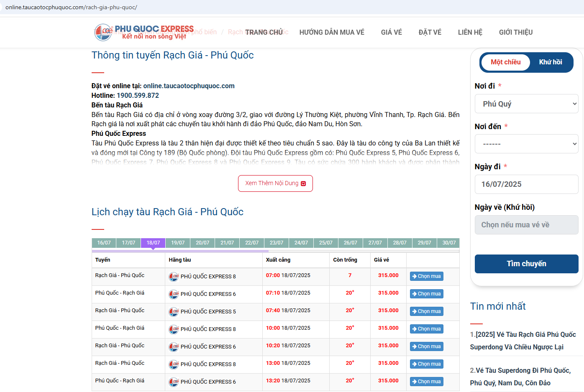Click ship logo icon in 13:00 row
The image size is (584, 392).
pyautogui.click(x=174, y=364)
